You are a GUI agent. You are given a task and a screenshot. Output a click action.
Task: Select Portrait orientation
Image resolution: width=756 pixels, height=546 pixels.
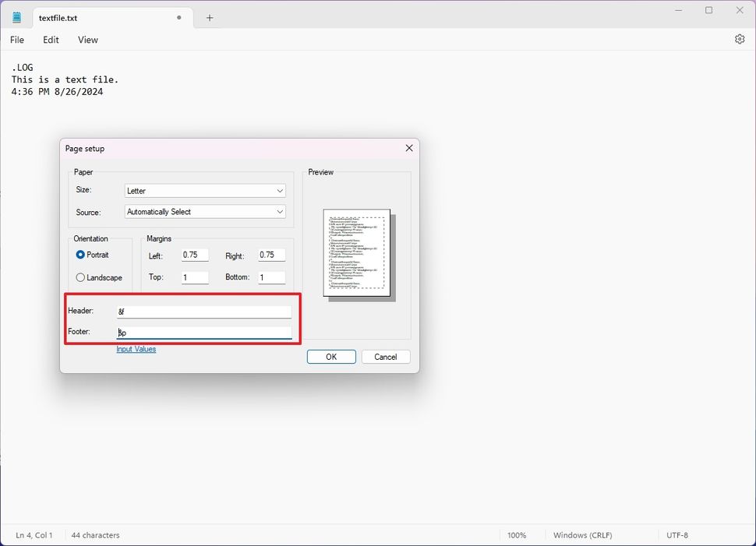coord(80,255)
